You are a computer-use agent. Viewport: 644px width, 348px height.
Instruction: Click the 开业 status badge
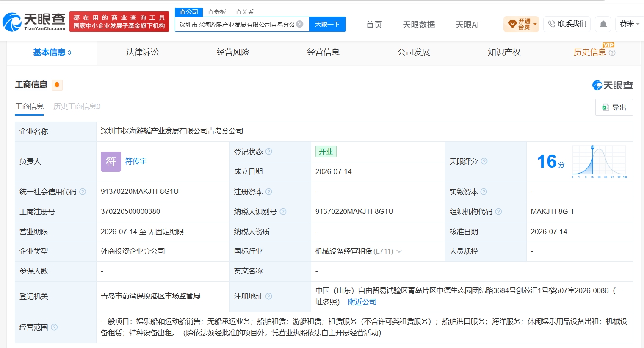326,152
